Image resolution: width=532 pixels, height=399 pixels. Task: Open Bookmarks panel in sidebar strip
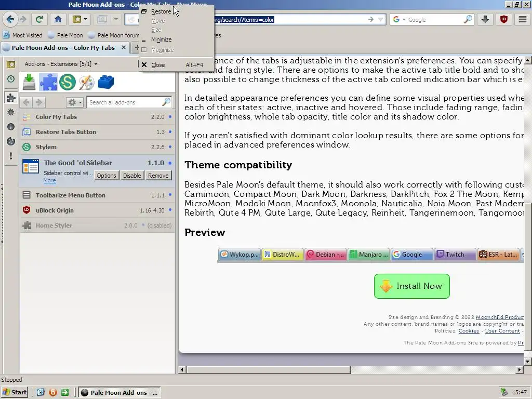(11, 64)
